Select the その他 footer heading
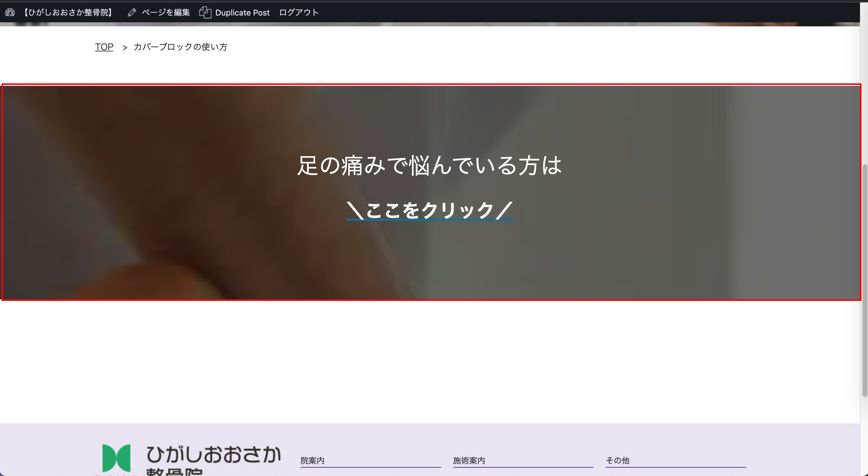 (x=617, y=461)
